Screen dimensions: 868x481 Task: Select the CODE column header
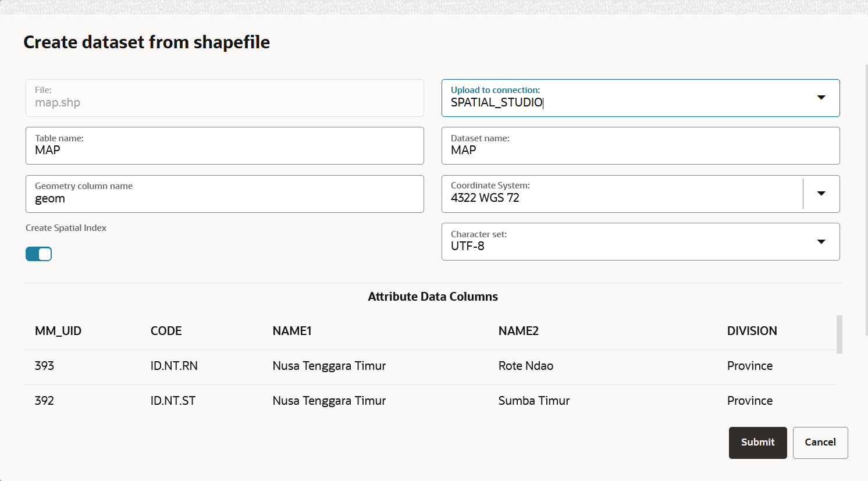[x=166, y=331]
